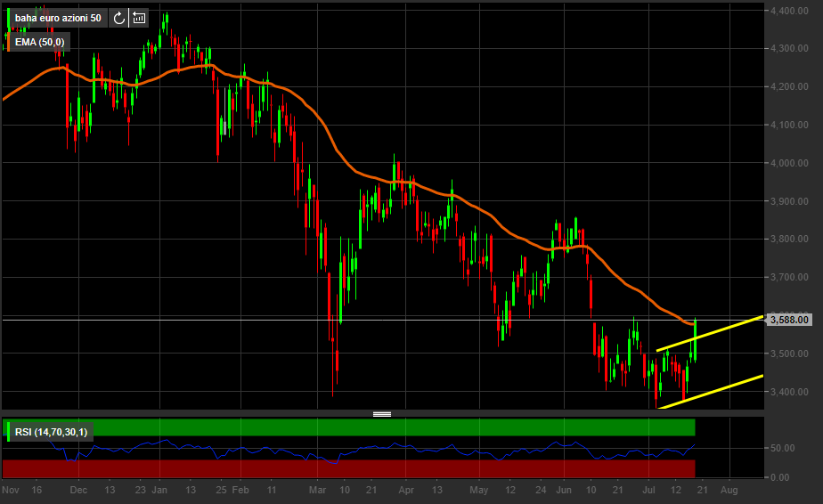Click the 4,100.00 price axis label
Viewport: 823px width, 504px height.
(789, 125)
